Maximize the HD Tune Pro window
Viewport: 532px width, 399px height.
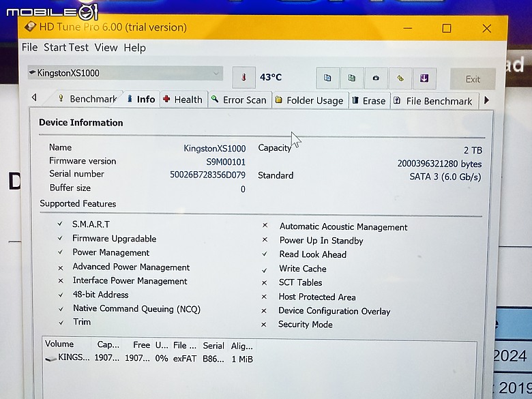(447, 28)
